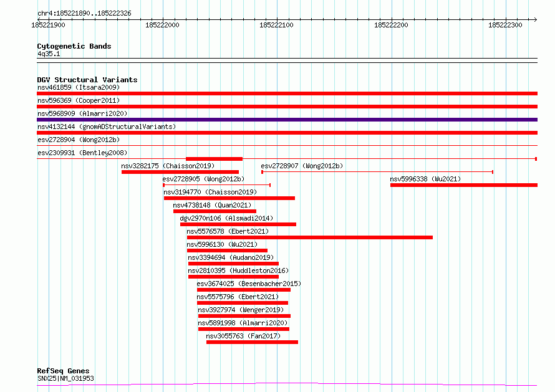555x392 pixels.
Task: Click ruler position 185222200
Action: pyautogui.click(x=391, y=25)
